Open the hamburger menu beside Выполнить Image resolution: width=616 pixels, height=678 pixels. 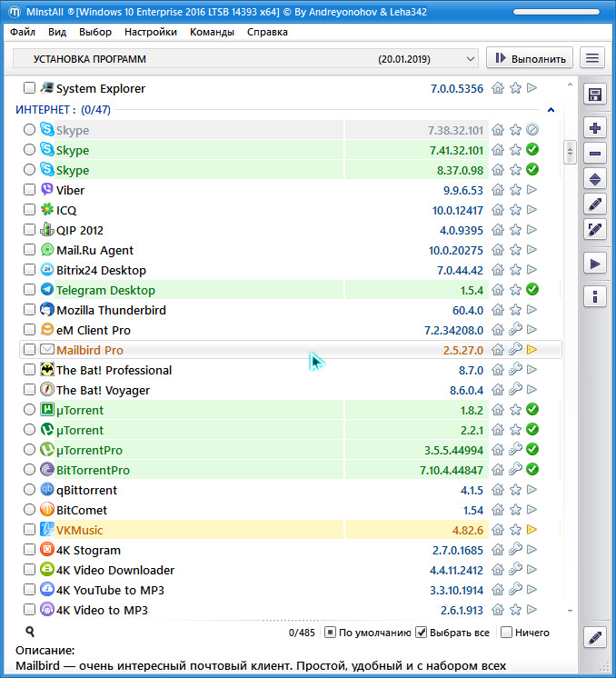click(592, 58)
